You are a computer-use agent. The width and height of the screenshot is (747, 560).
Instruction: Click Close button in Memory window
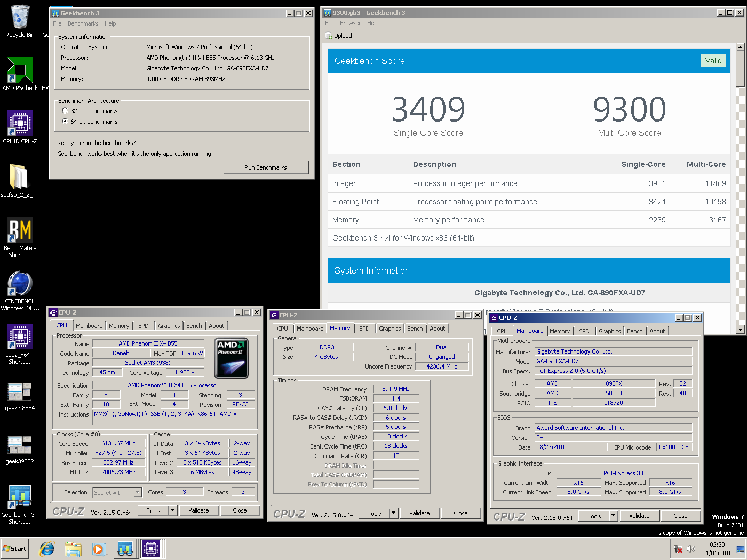click(x=460, y=514)
